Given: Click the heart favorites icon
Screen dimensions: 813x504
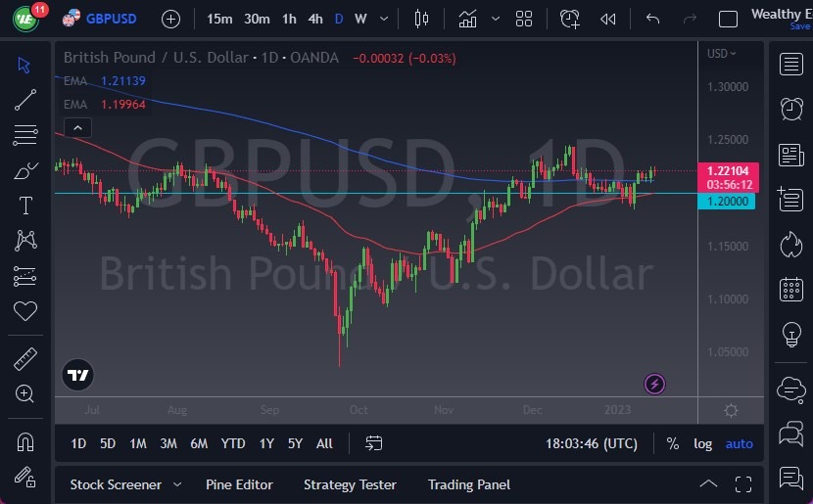Looking at the screenshot, I should tap(25, 311).
